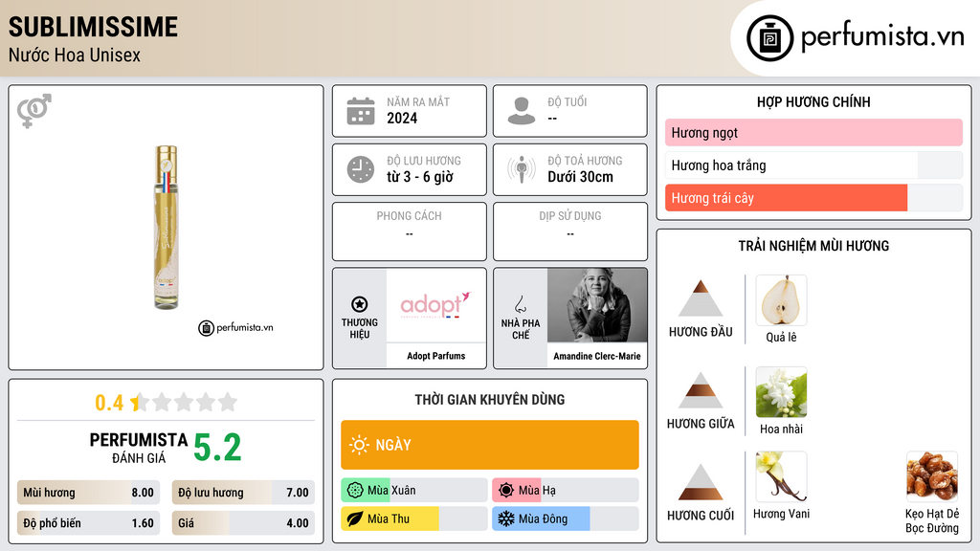This screenshot has width=980, height=551.
Task: Click the 0.4 user rating number
Action: coord(109,403)
